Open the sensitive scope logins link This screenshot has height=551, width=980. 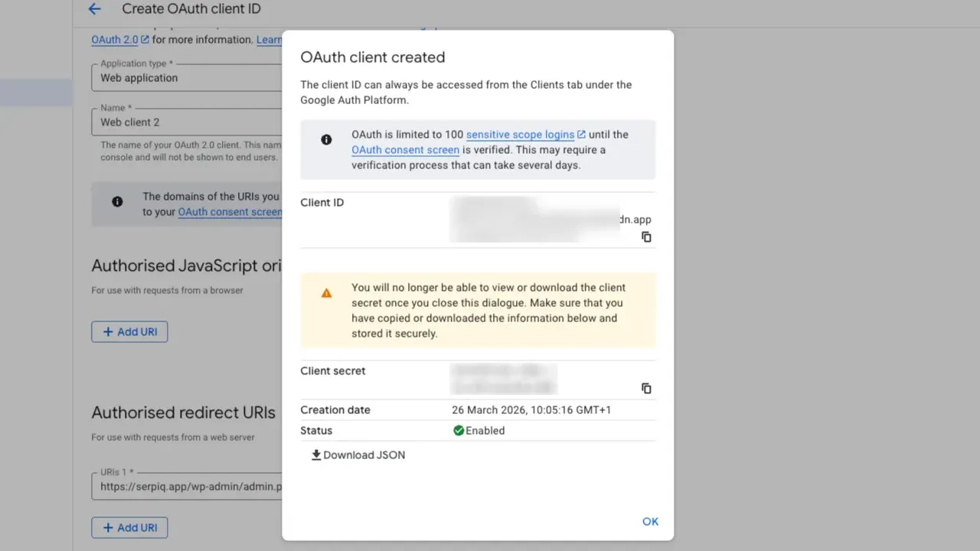click(x=520, y=135)
